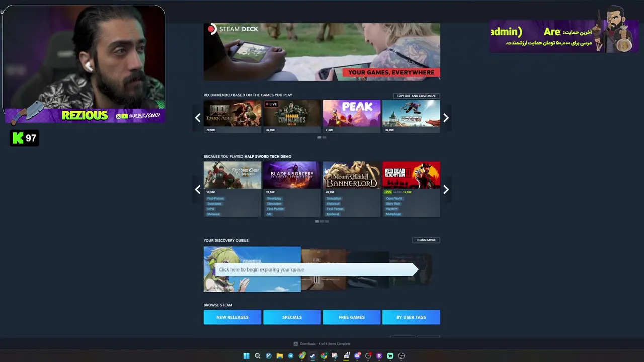Open File Explorer from the taskbar
This screenshot has width=644, height=362.
pos(279,356)
